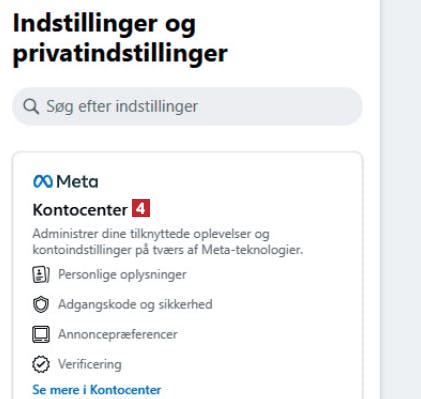This screenshot has height=399, width=421.
Task: Click the blue Meta infinity logo
Action: click(43, 182)
